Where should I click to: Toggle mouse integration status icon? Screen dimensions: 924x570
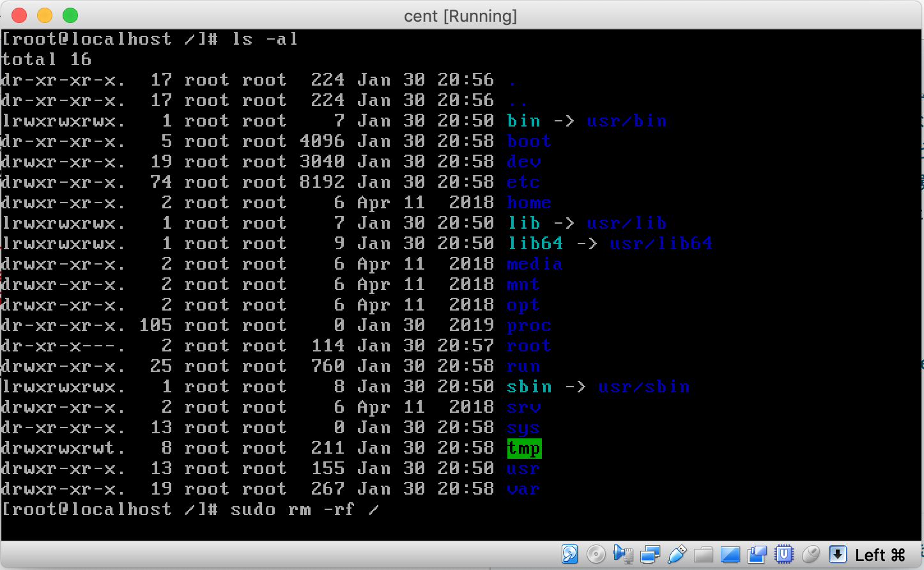[810, 554]
